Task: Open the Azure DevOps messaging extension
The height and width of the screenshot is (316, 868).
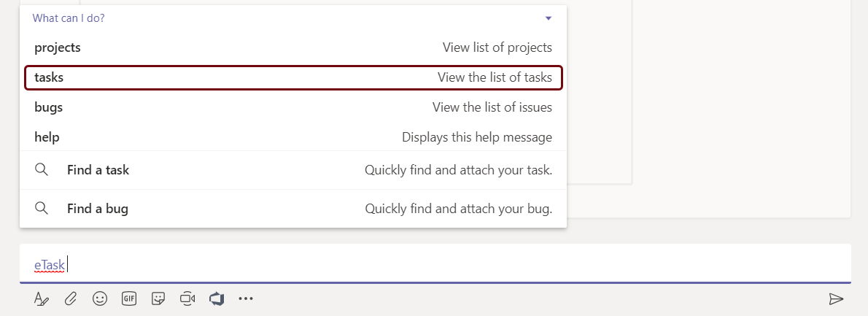Action: coord(216,298)
